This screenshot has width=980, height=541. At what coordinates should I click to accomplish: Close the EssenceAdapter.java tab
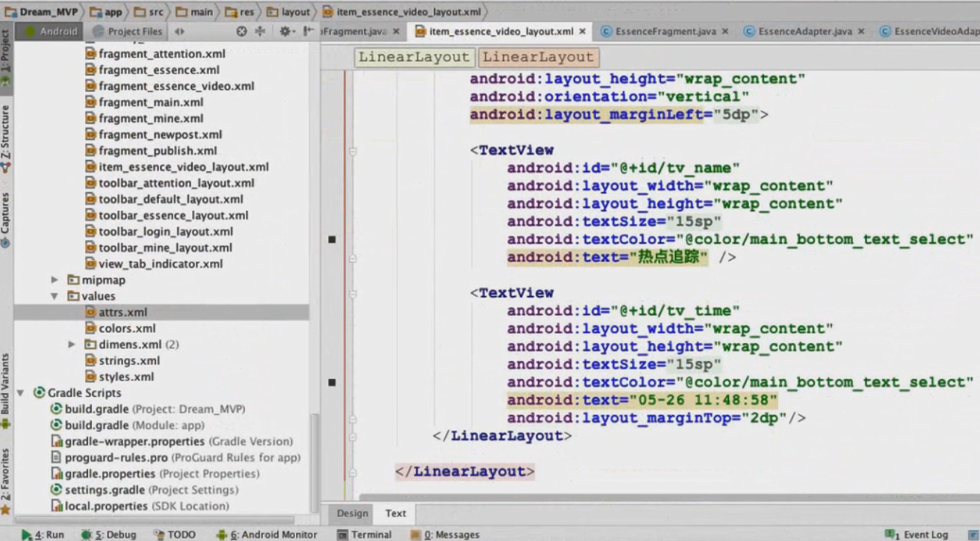click(861, 31)
